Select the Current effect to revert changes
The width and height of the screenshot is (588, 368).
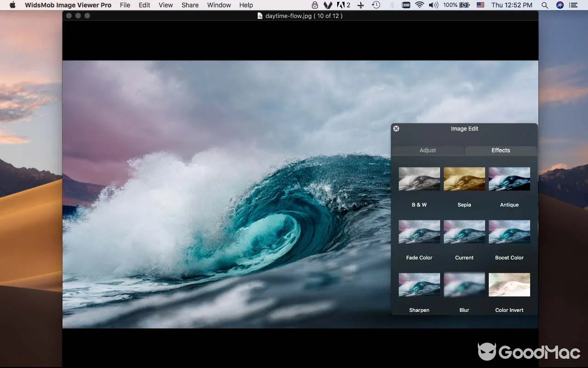(x=464, y=232)
